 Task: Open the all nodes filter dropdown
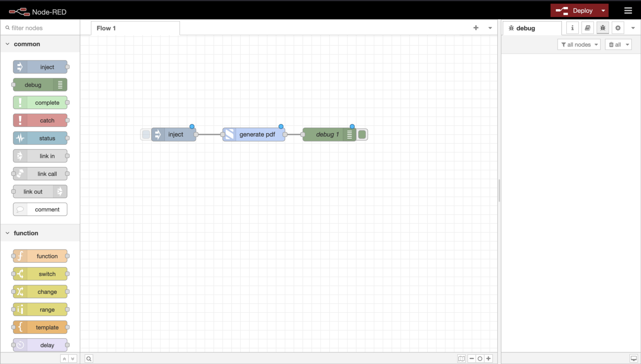[579, 44]
